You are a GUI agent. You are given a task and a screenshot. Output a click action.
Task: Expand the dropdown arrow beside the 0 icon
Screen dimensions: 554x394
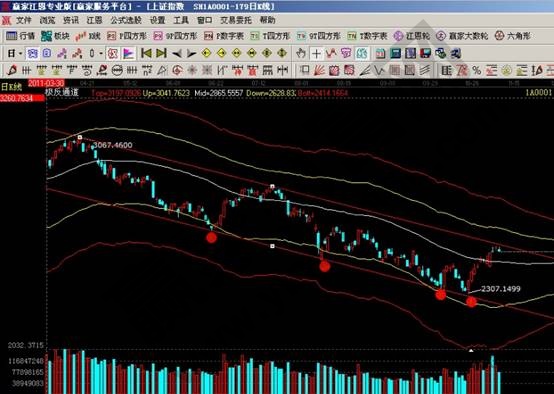coord(101,54)
